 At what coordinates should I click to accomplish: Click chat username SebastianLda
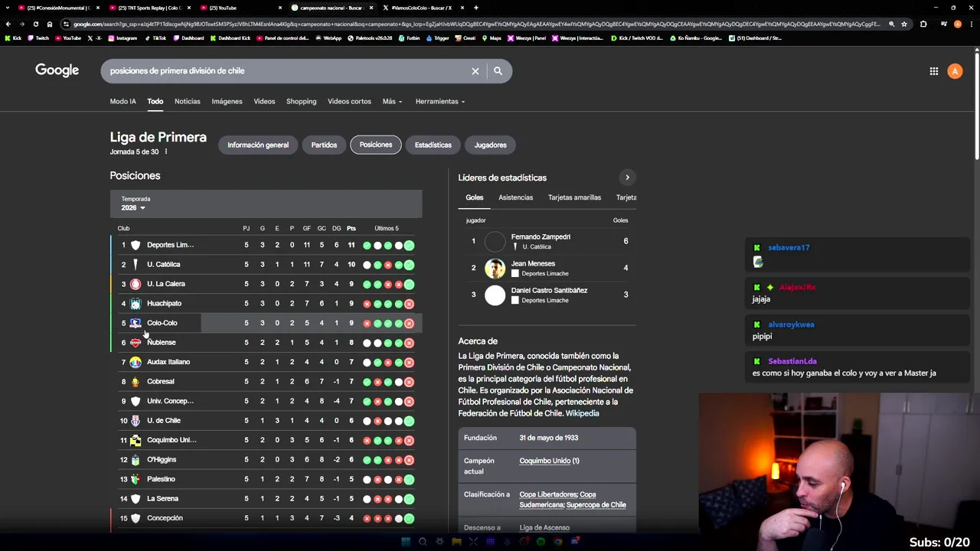[x=792, y=361]
